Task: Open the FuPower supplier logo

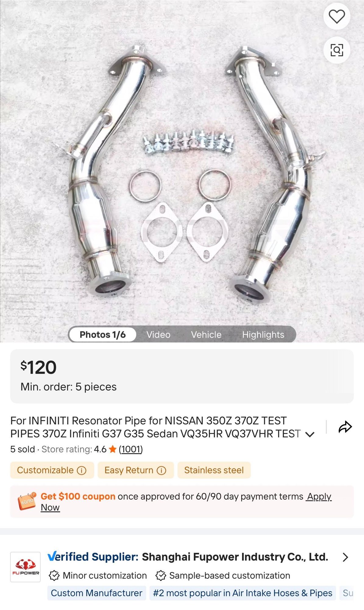Action: (26, 567)
